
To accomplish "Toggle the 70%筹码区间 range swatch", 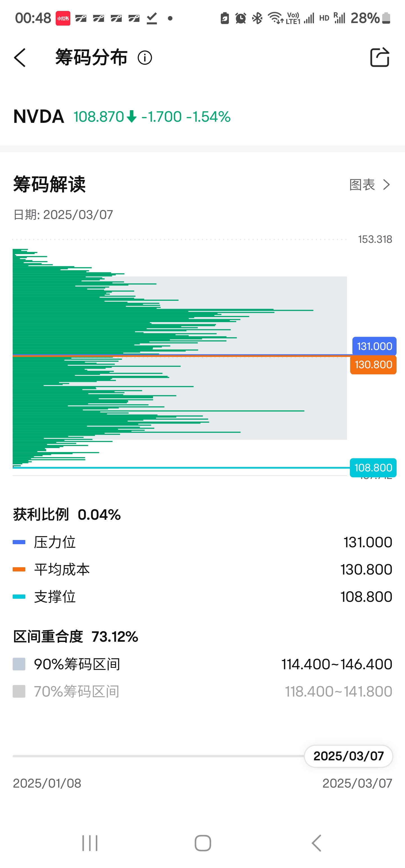I will [x=19, y=691].
